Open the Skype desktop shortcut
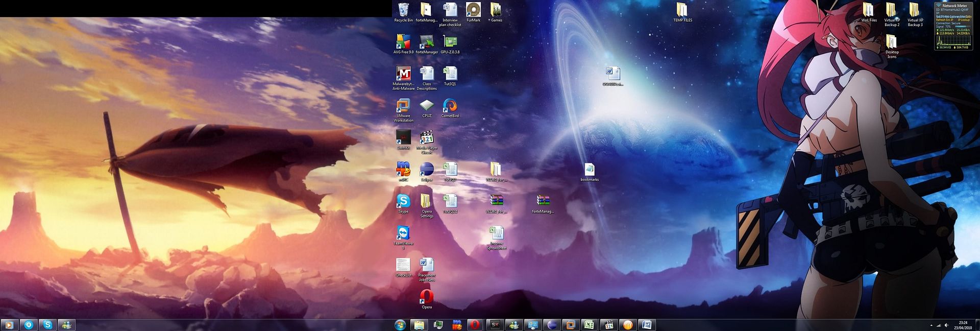The width and height of the screenshot is (980, 331). click(403, 201)
